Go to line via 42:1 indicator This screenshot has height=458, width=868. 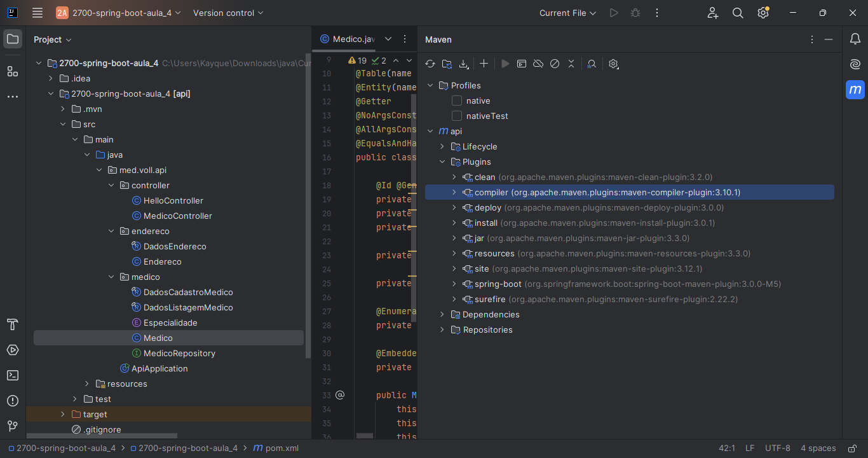(x=727, y=448)
